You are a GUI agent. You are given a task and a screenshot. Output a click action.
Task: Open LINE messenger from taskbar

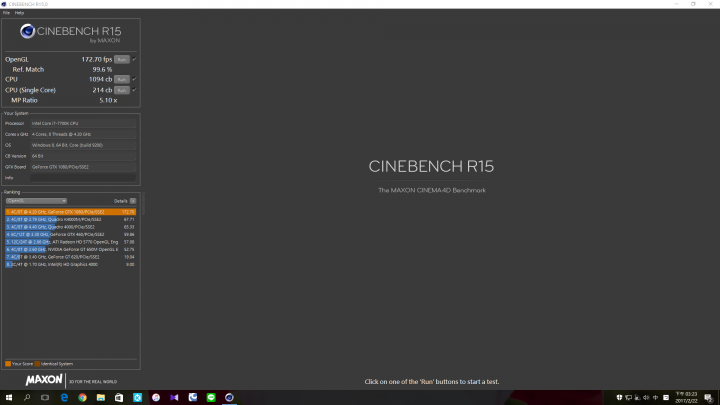coord(211,398)
